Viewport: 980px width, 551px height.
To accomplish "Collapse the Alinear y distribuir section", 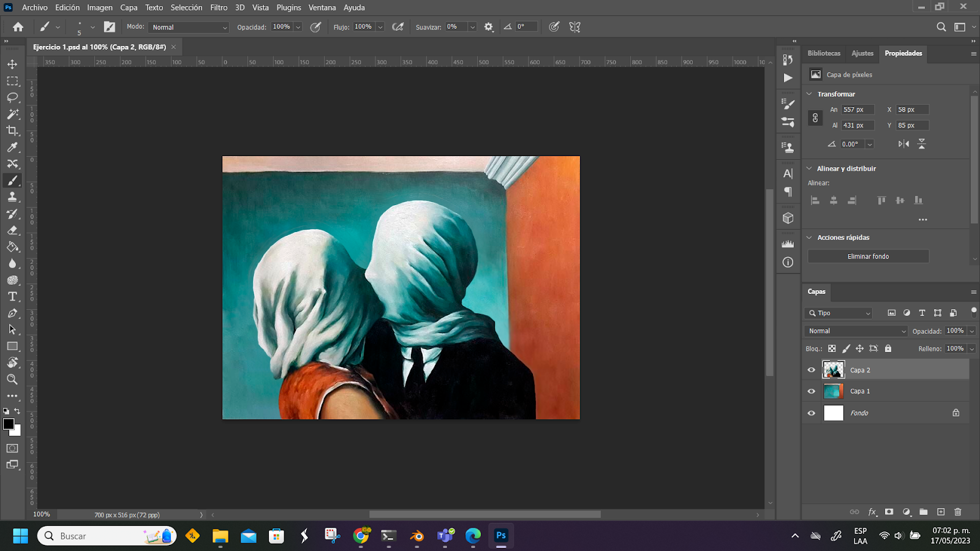I will point(809,168).
